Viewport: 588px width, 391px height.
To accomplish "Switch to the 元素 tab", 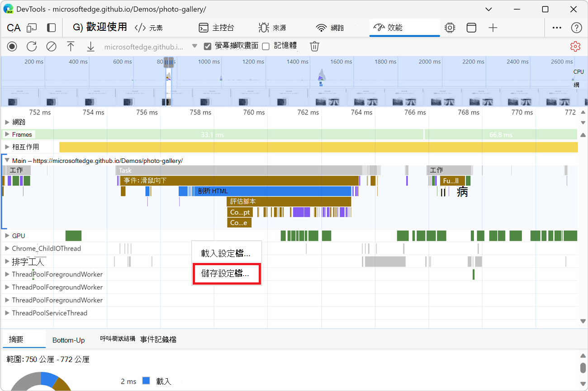I will [149, 28].
